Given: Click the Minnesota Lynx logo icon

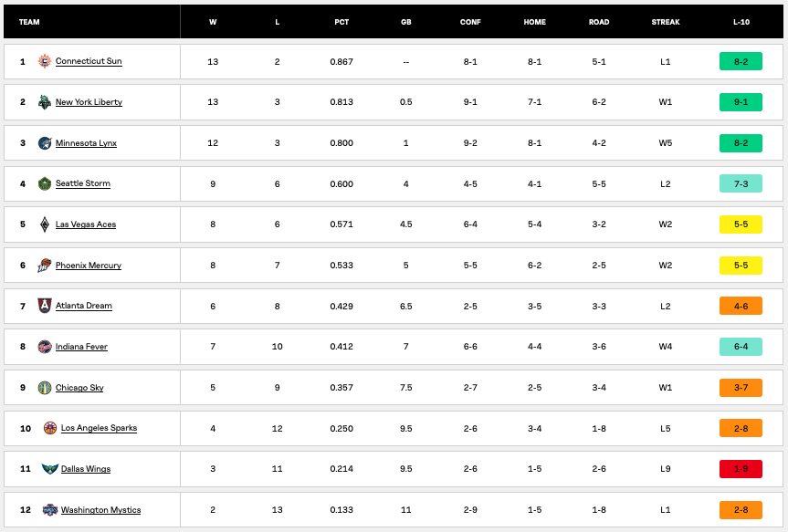Looking at the screenshot, I should 45,143.
